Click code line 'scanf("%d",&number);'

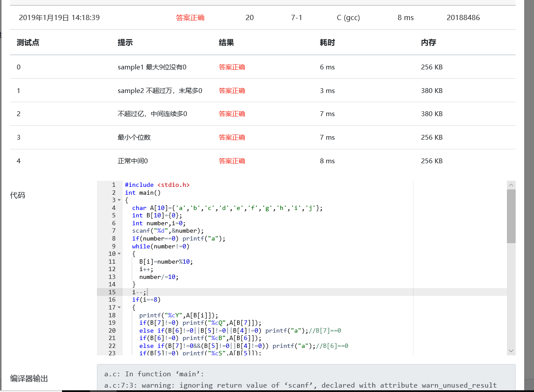168,231
